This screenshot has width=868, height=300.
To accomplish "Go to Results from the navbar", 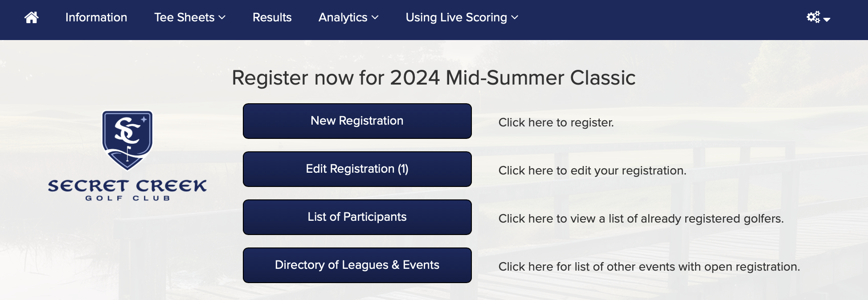I will (272, 18).
